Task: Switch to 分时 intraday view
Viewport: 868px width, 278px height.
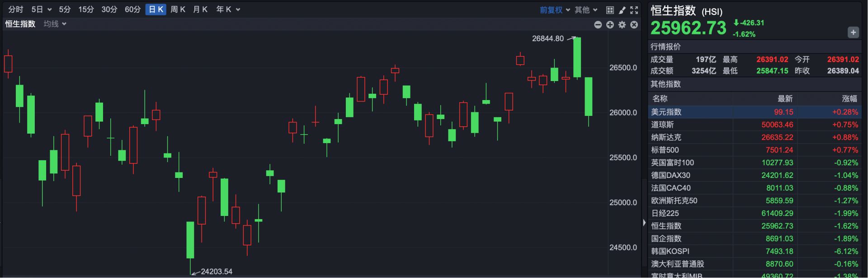Action: pos(16,10)
